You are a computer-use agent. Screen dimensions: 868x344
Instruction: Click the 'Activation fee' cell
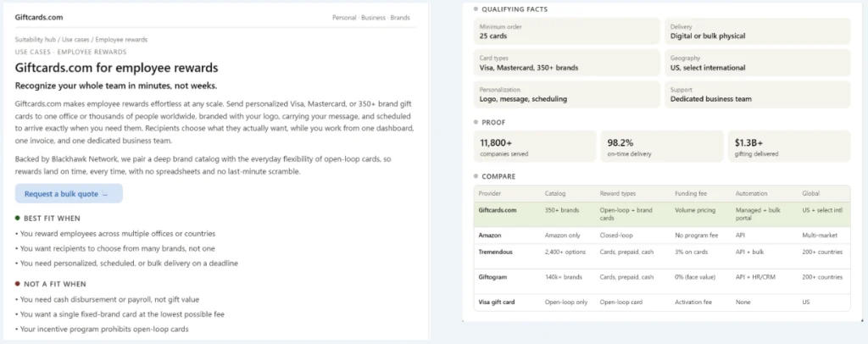point(693,302)
